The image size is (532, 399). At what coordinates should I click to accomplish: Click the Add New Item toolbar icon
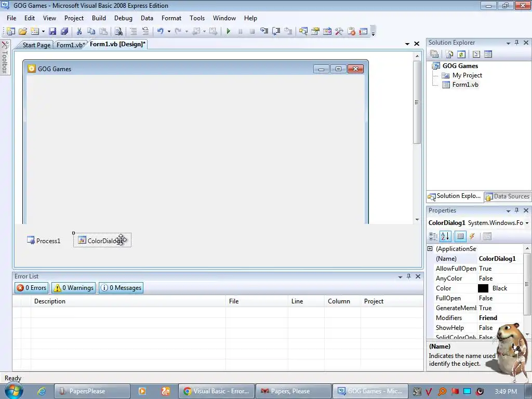(x=35, y=31)
